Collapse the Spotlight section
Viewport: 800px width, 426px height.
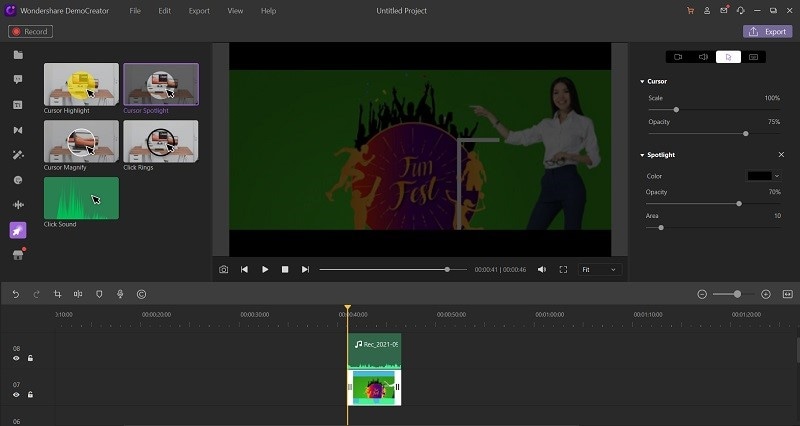(641, 155)
